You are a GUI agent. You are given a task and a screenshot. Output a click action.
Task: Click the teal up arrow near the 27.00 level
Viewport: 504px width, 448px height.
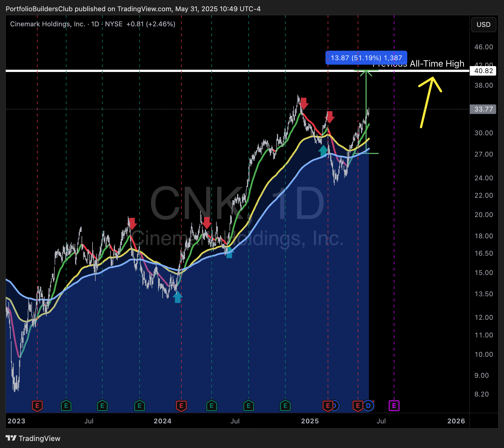click(x=323, y=151)
